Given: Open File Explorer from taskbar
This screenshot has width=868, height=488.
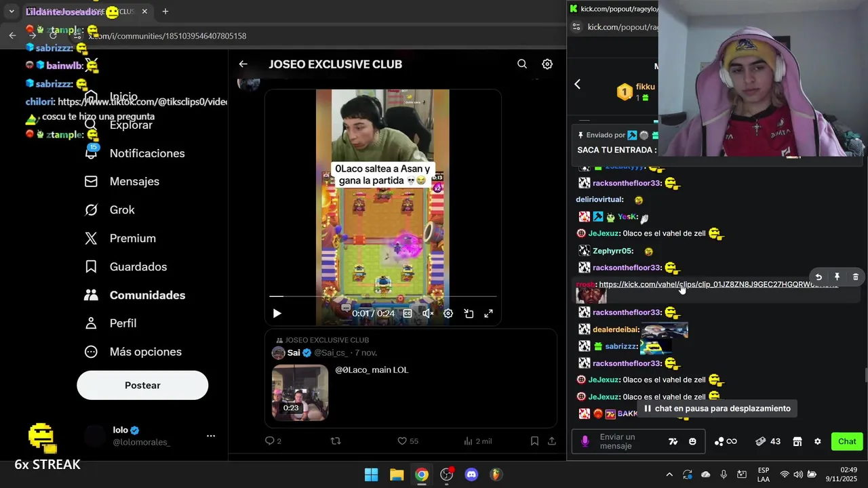Looking at the screenshot, I should point(397,474).
